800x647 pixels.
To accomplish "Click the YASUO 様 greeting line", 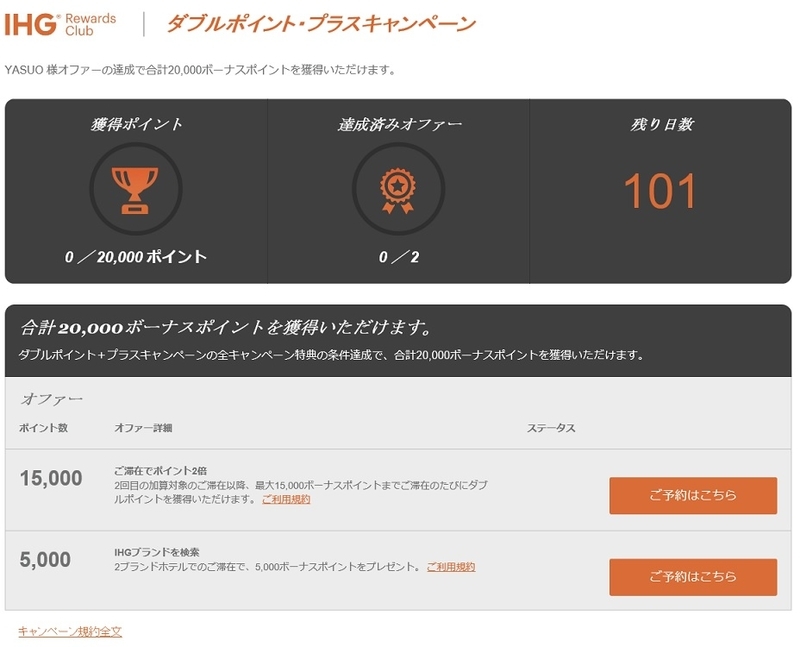I will pyautogui.click(x=200, y=70).
